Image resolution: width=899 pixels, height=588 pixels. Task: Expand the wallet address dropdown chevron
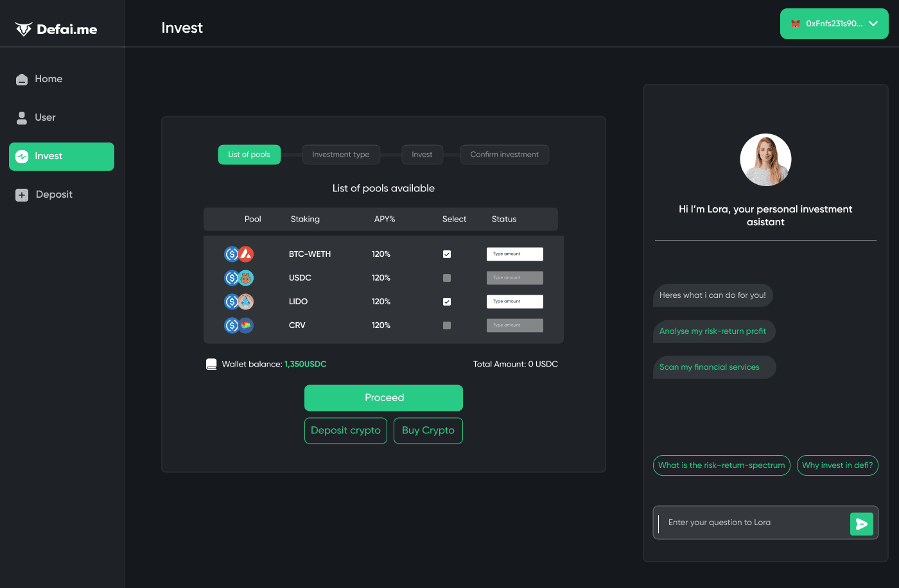pyautogui.click(x=873, y=24)
